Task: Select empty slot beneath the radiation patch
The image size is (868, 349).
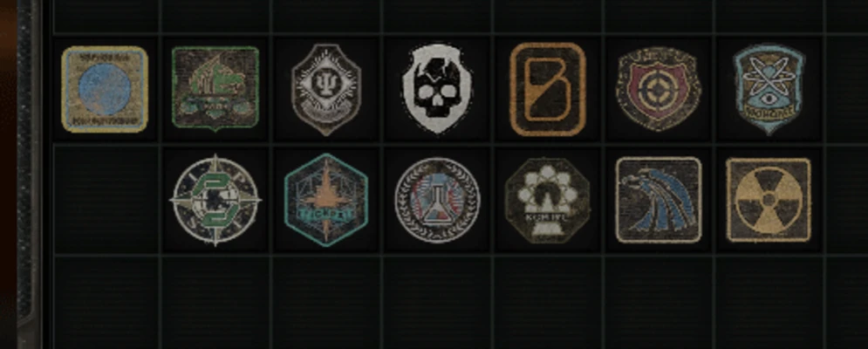Action: pyautogui.click(x=769, y=302)
